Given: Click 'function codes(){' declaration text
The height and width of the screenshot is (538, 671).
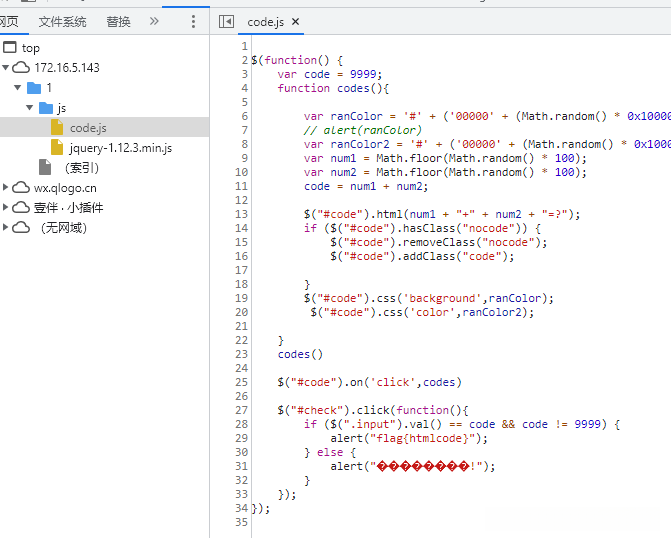Looking at the screenshot, I should [333, 88].
